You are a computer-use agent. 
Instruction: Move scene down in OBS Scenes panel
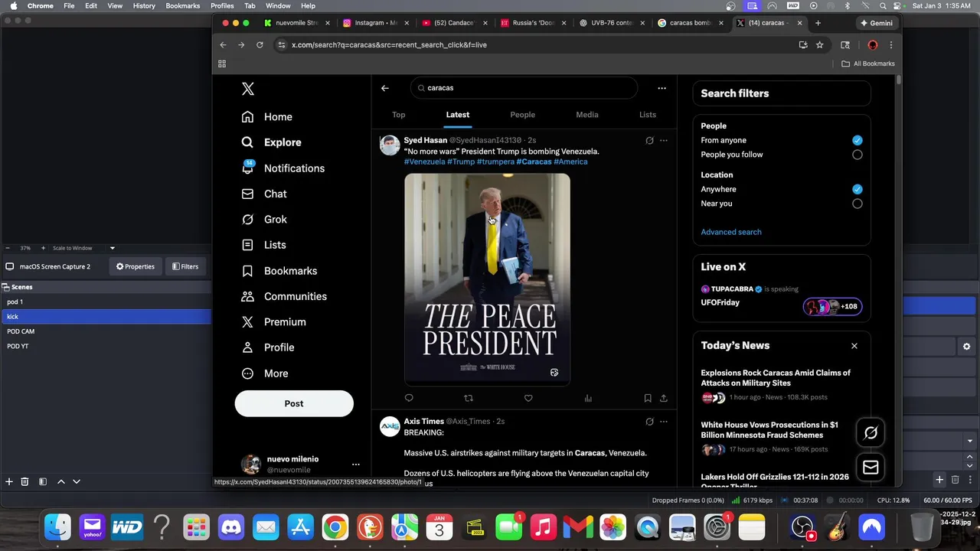coord(77,481)
